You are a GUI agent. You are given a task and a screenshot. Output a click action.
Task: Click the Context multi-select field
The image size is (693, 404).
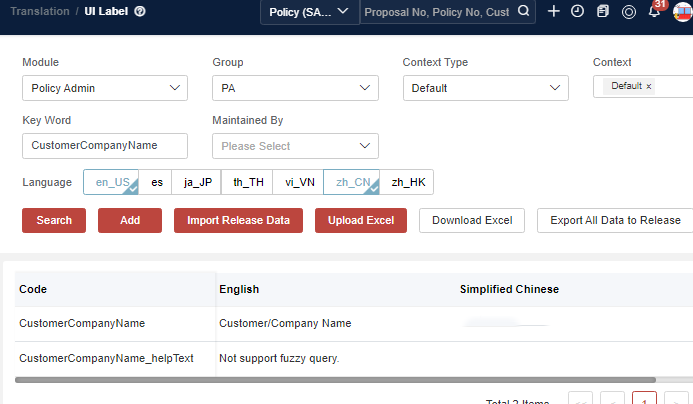[x=643, y=86]
